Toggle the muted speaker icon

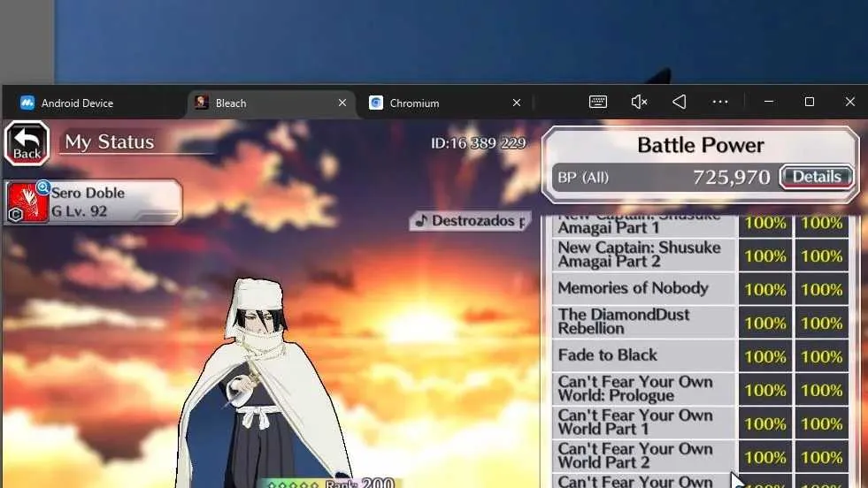(x=639, y=102)
